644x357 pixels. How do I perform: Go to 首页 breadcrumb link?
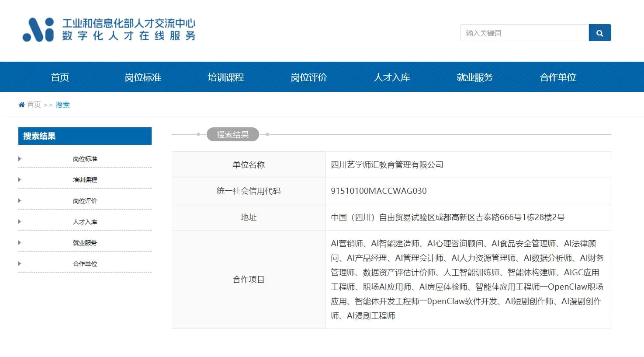pos(34,105)
